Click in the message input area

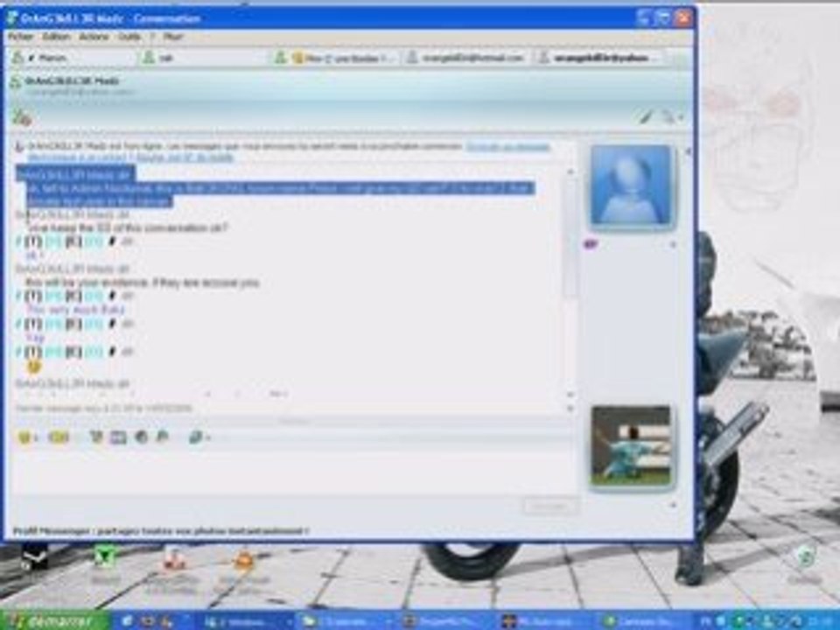click(x=292, y=472)
